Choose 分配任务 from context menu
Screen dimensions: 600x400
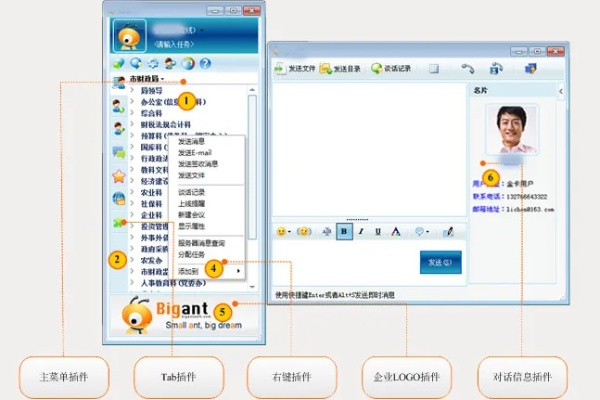coord(191,255)
